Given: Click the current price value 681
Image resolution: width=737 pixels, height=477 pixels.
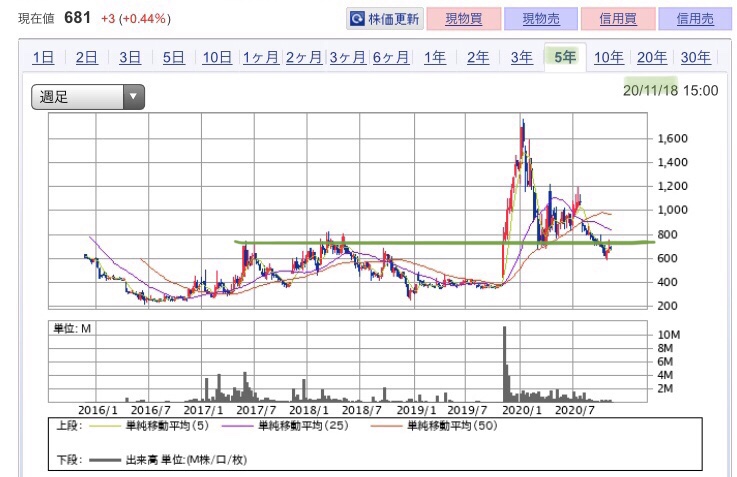Looking at the screenshot, I should pos(78,18).
